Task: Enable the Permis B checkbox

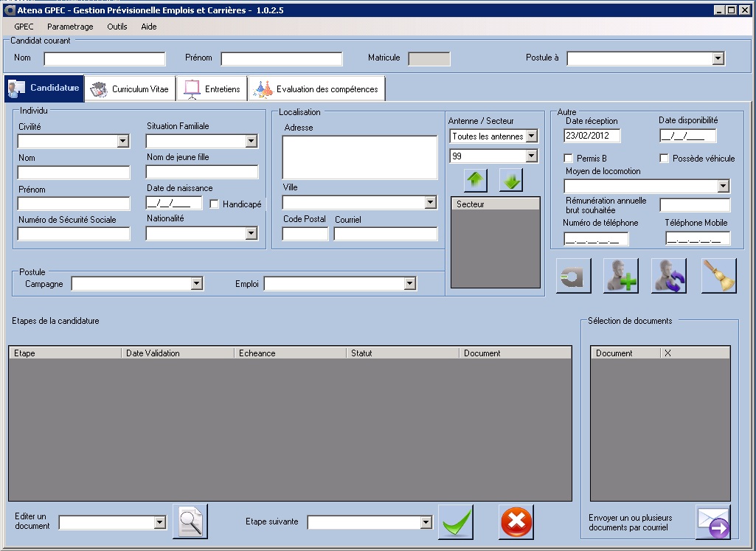Action: 569,158
